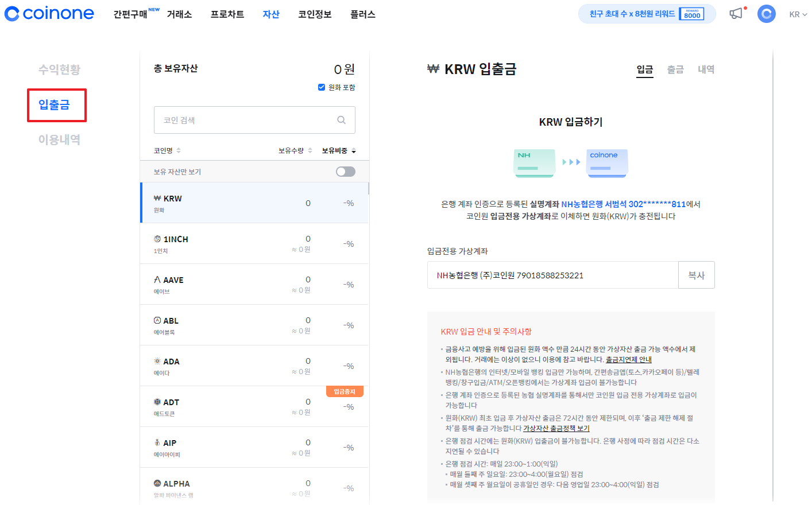Select the ADT 애드토큰 row

click(254, 406)
